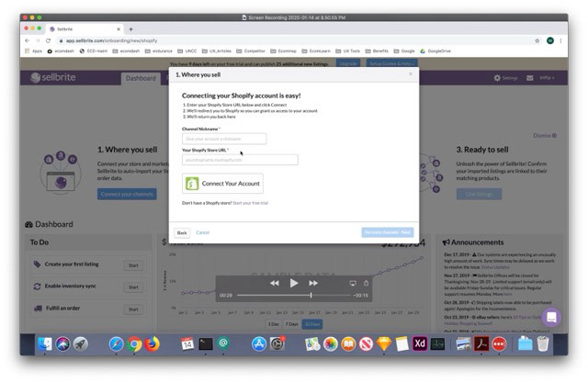Select the Dashboard tab in Sellbrite
Viewport: 588px width, 382px height.
tap(141, 78)
